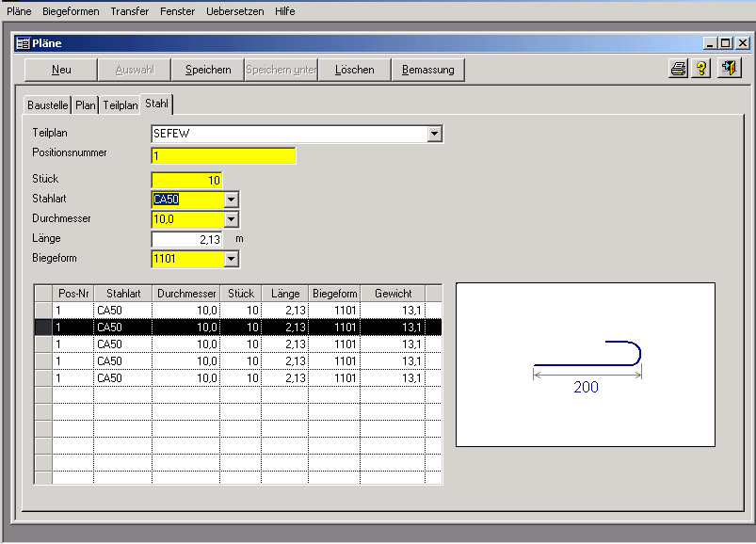Click the exit door icon
The image size is (756, 544).
[729, 69]
